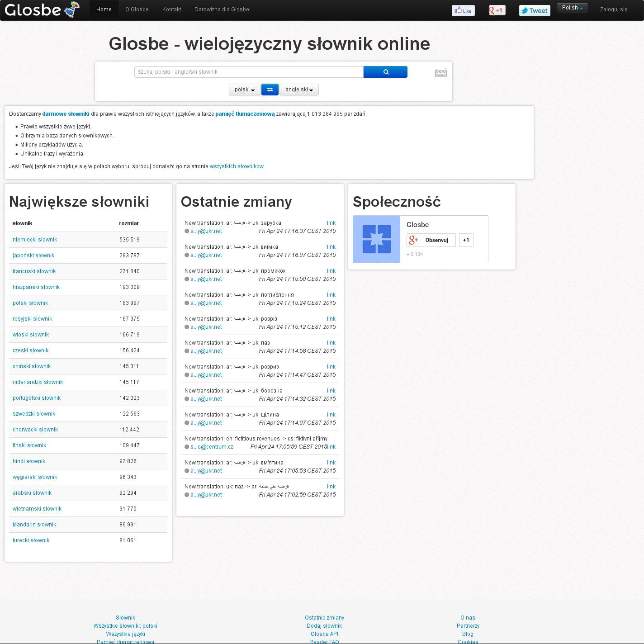Screen dimensions: 644x644
Task: Click the Twitter Tweet button
Action: coord(534,10)
